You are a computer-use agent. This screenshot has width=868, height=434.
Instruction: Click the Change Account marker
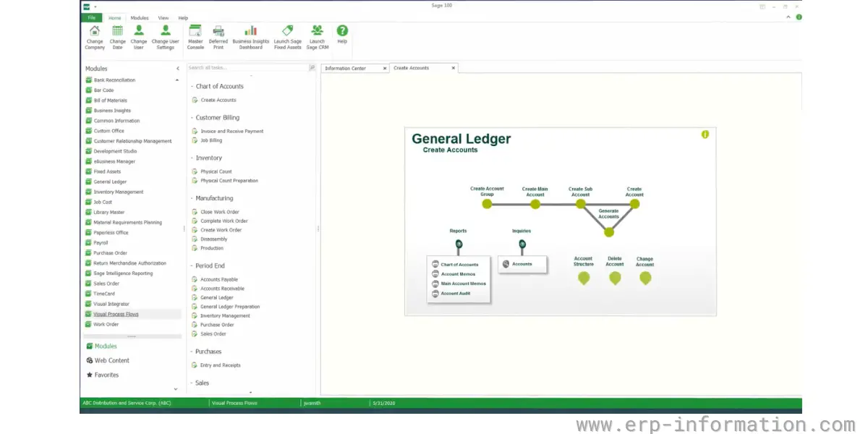click(x=645, y=278)
